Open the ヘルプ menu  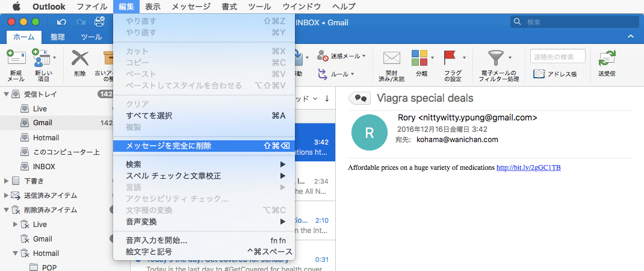point(343,7)
